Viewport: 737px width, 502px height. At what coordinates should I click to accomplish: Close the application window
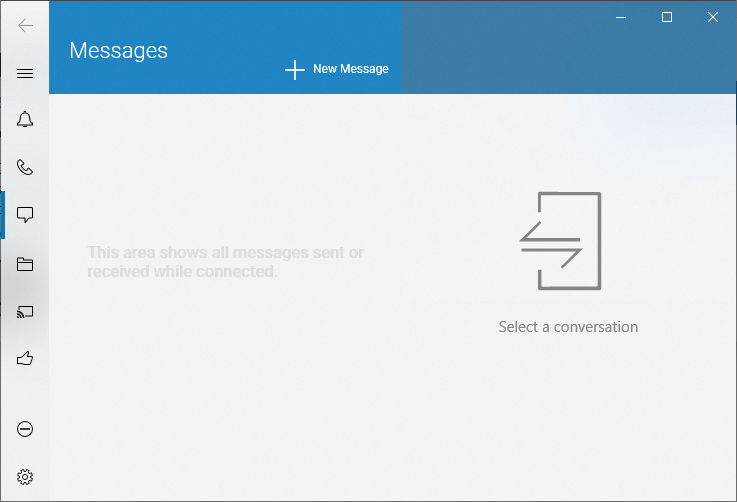tap(713, 17)
